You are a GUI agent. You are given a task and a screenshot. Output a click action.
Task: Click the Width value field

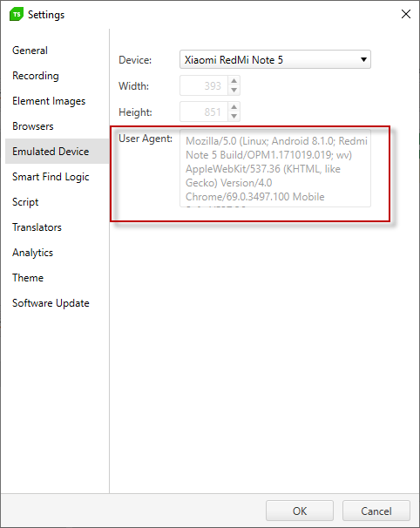pos(204,85)
